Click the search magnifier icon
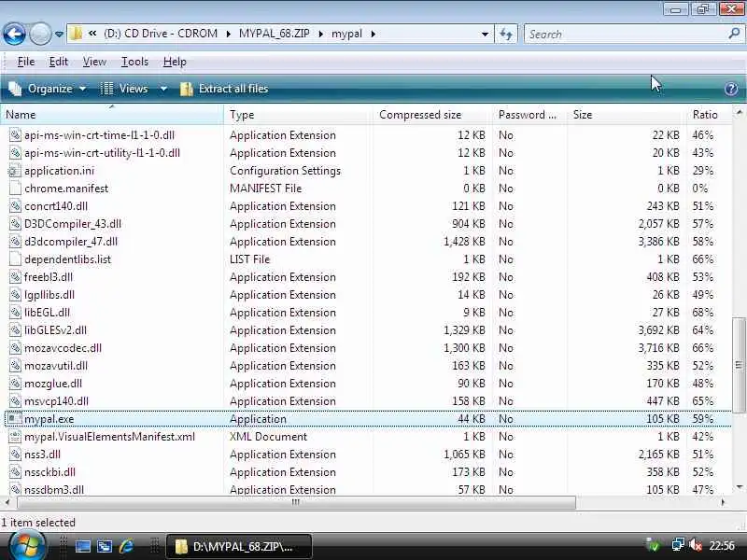 [x=734, y=34]
